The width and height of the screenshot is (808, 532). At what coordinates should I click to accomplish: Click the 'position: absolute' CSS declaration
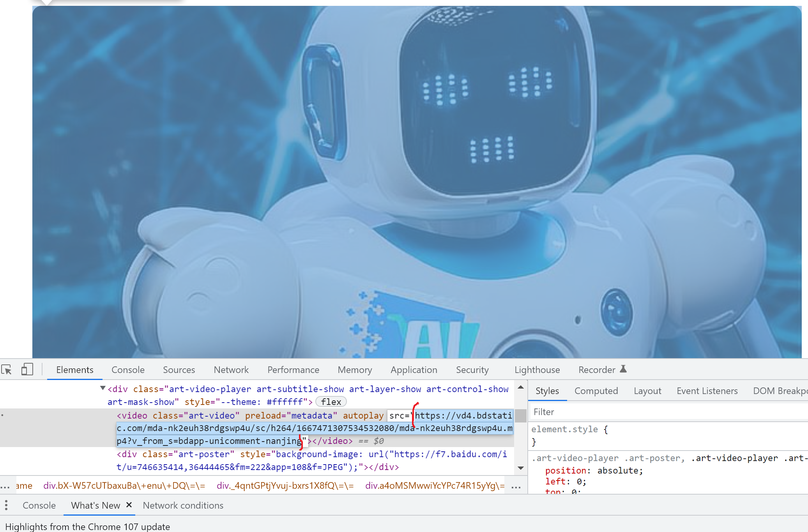pyautogui.click(x=594, y=470)
